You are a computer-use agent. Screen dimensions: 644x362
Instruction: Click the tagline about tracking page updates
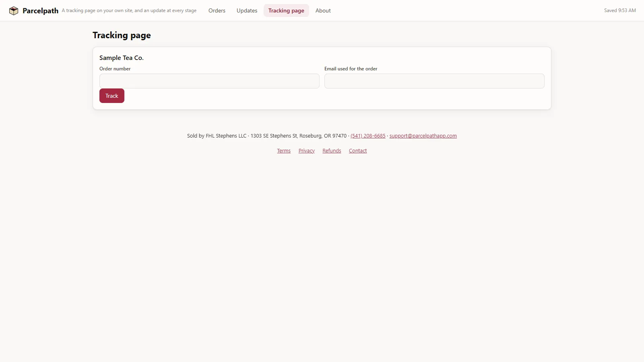[x=129, y=10]
